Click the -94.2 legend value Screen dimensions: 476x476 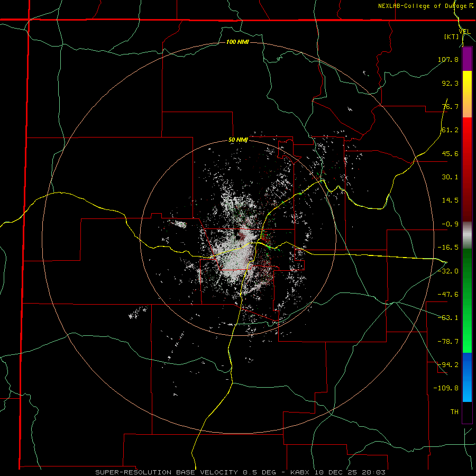448,365
